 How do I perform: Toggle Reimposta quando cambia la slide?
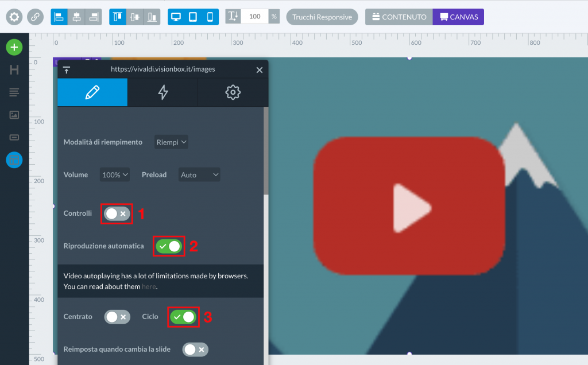pos(195,350)
